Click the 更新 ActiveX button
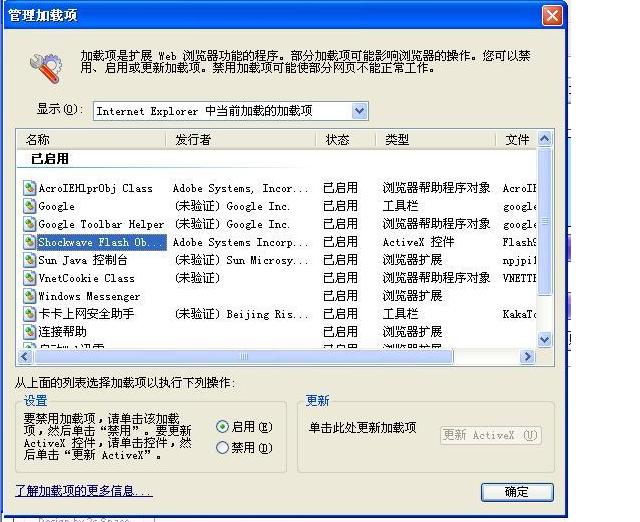 tap(491, 435)
